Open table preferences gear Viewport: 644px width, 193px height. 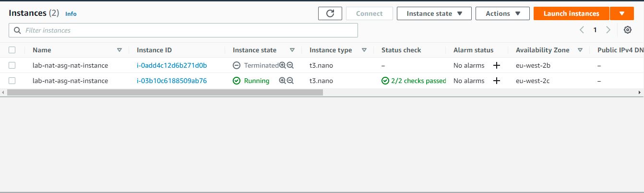[628, 30]
